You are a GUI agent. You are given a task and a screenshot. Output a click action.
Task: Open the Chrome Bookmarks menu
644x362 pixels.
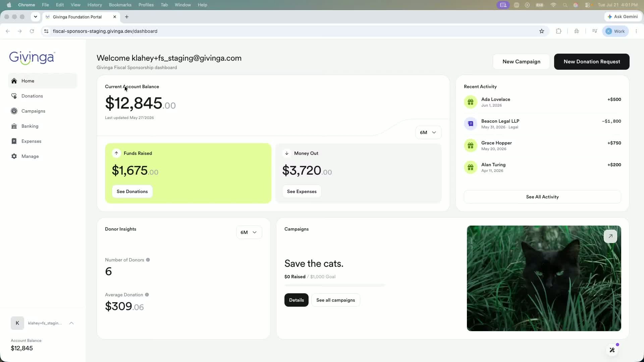[120, 5]
